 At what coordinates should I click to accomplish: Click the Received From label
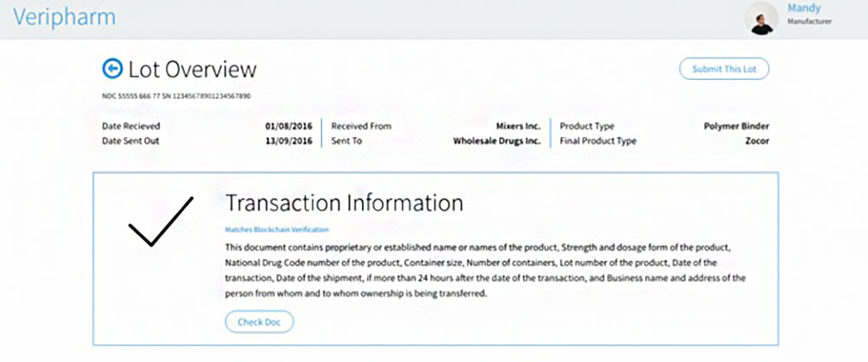click(x=361, y=126)
